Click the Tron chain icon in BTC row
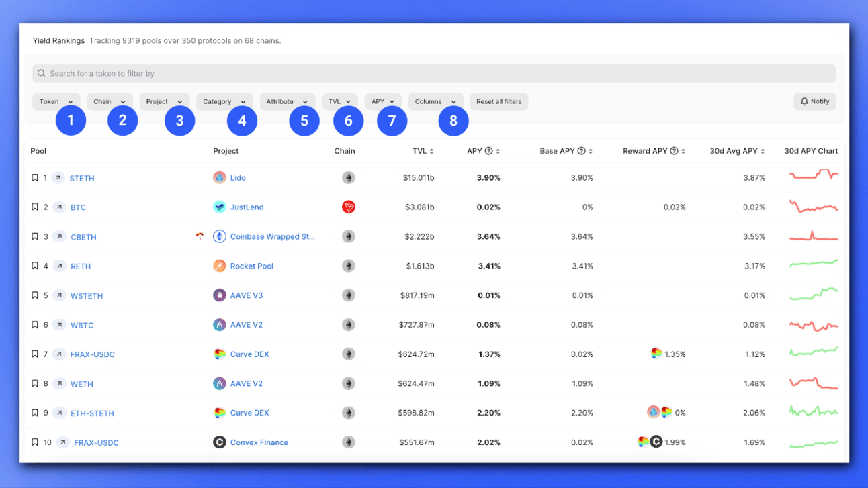This screenshot has height=488, width=868. pos(349,207)
